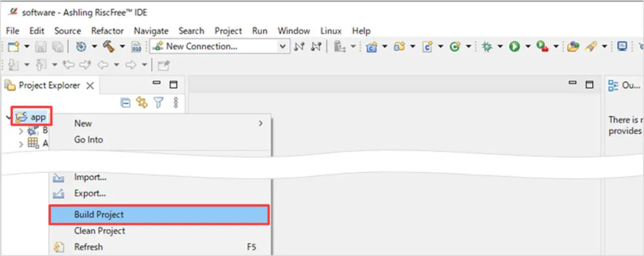Viewport: 644px width, 256px height.
Task: Click the green Run play icon
Action: [515, 47]
